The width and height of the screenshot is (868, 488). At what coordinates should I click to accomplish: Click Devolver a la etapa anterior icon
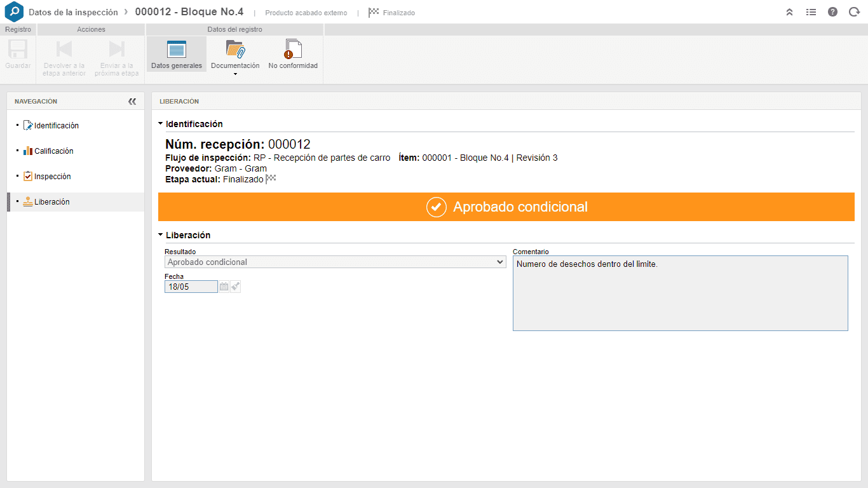pyautogui.click(x=64, y=49)
